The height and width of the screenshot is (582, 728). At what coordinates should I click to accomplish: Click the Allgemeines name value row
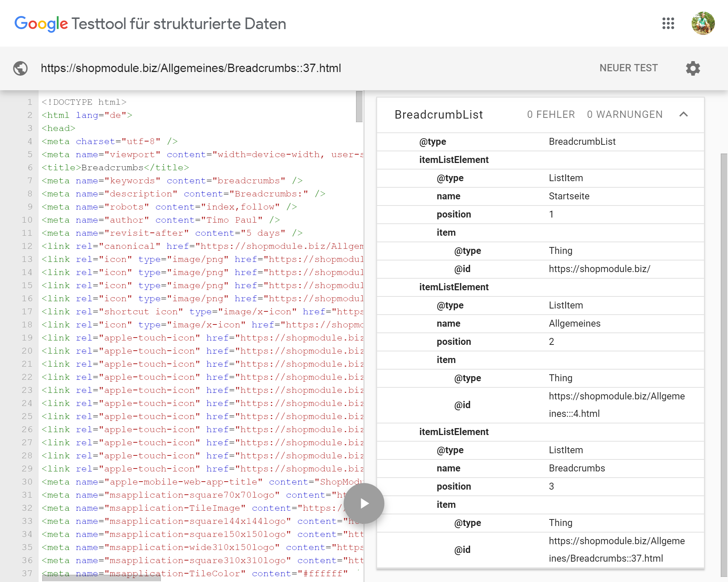[574, 323]
